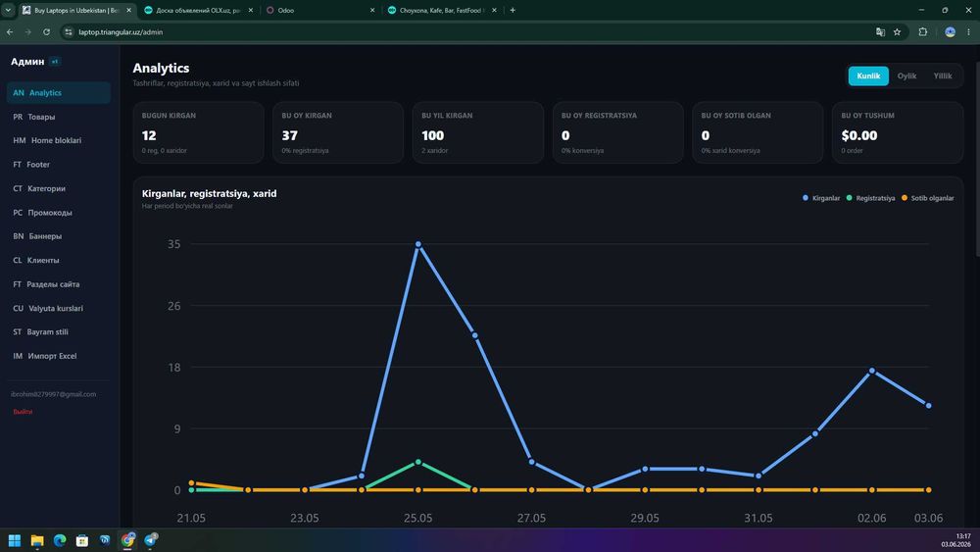This screenshot has width=980, height=552.
Task: Reload the page with the refresh icon
Action: (46, 32)
